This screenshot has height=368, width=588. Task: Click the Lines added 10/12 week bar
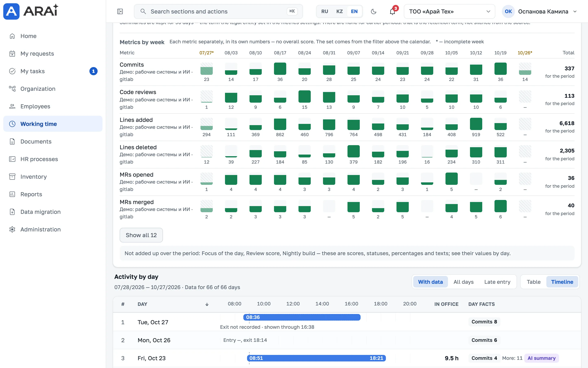(x=476, y=124)
